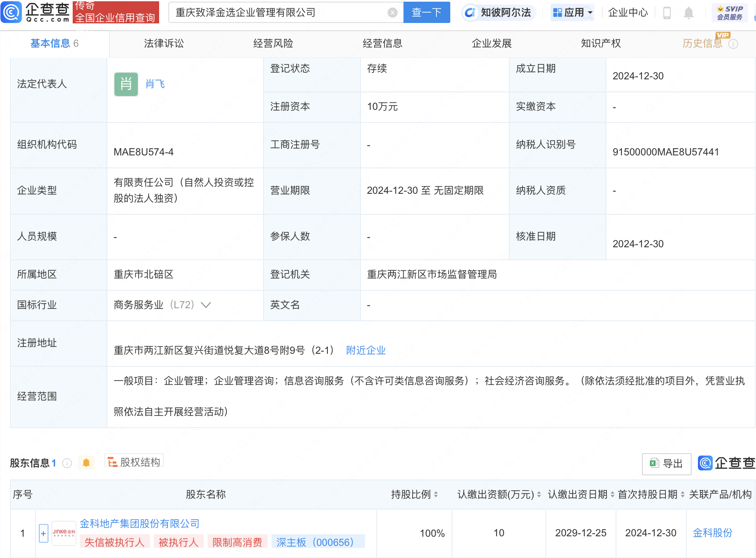Click the 2029-12-25 subscription date cell

(581, 533)
